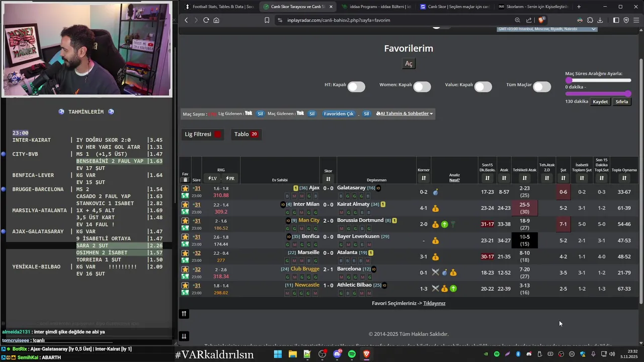Screen dimensions: 644x362
Task: Click the favorite star in the Benfica row
Action: tap(185, 237)
